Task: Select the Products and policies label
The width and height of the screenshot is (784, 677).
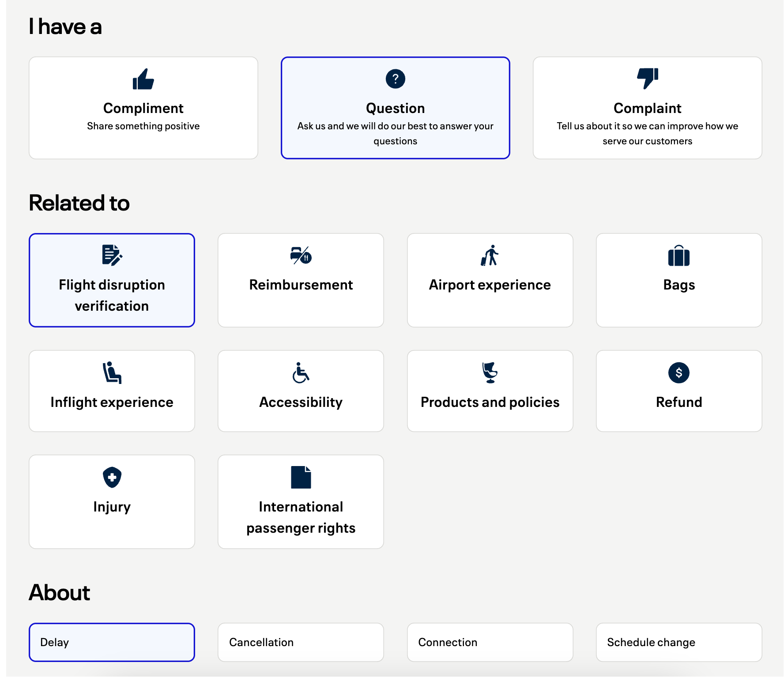Action: coord(490,402)
